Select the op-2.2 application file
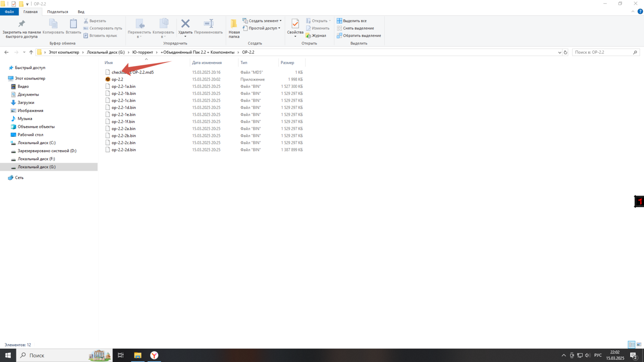The width and height of the screenshot is (644, 362). 117,79
